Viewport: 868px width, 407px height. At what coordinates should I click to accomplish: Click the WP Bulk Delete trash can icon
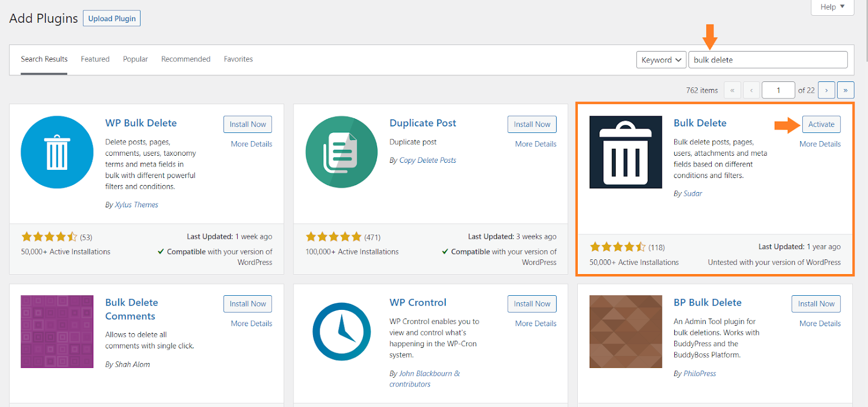point(57,152)
